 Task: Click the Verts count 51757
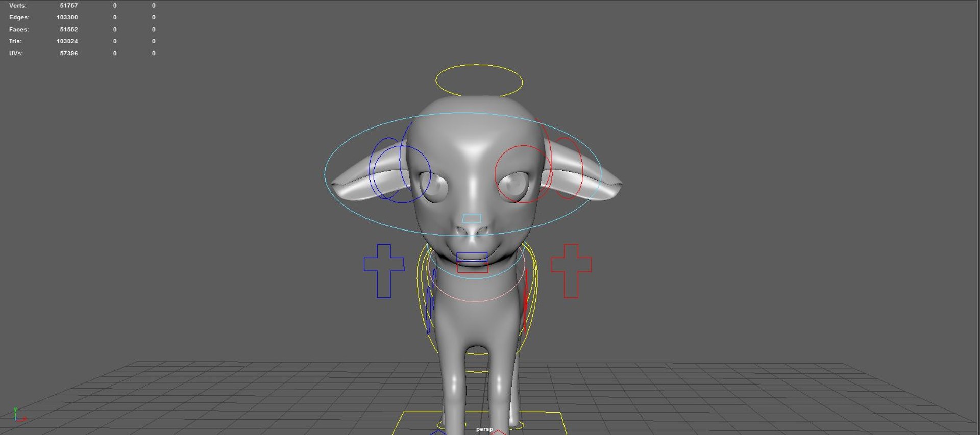(x=69, y=6)
